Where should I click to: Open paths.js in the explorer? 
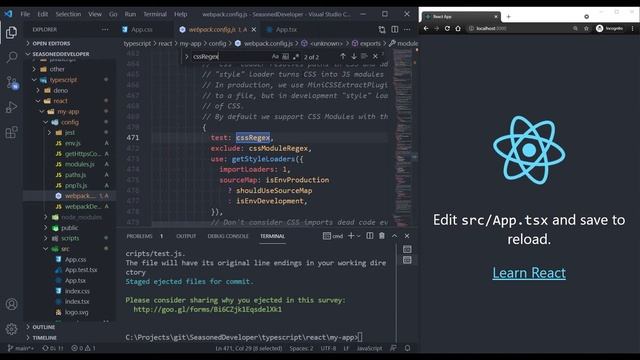click(x=75, y=175)
